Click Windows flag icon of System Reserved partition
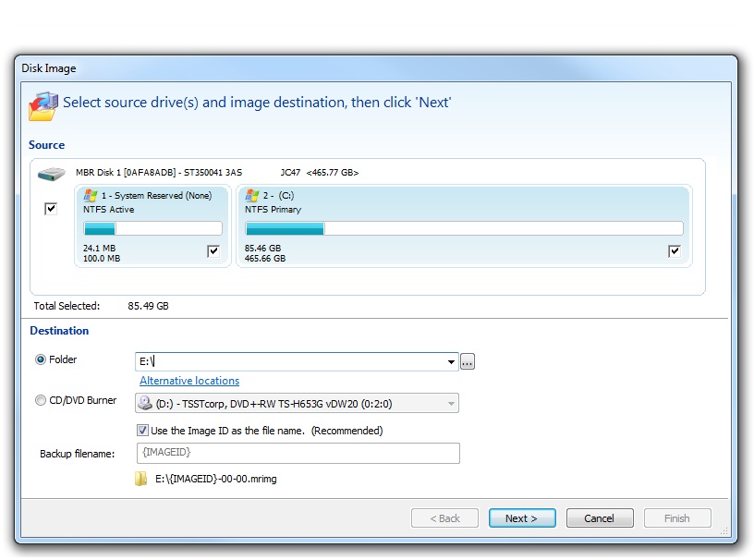This screenshot has height=560, width=754. (x=91, y=195)
